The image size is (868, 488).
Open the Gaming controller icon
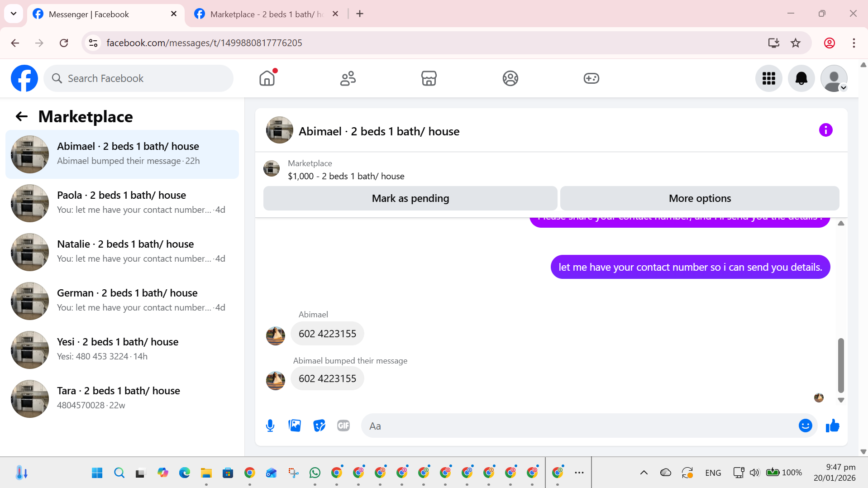pos(591,78)
